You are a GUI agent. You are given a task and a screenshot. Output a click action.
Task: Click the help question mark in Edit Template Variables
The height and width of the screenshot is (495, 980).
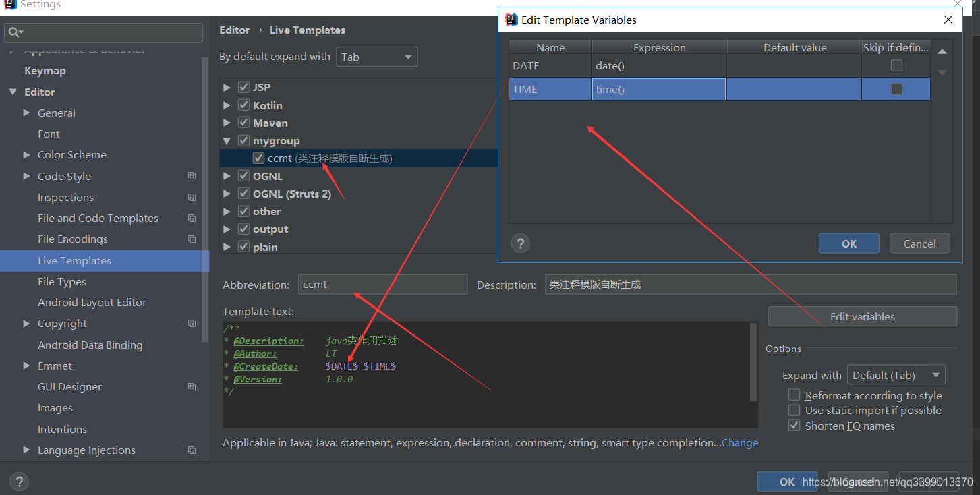click(x=520, y=243)
